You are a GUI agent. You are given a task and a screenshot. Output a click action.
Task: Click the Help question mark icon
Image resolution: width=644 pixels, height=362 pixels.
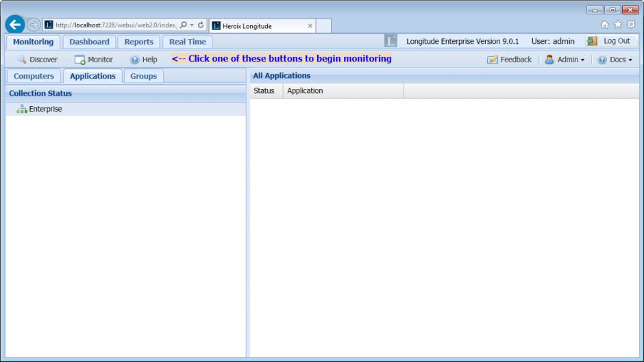(x=135, y=60)
